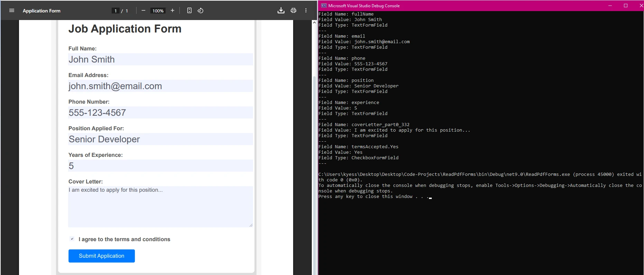Screen dimensions: 644x275
Task: Maximize the Debug Console window
Action: 626,6
